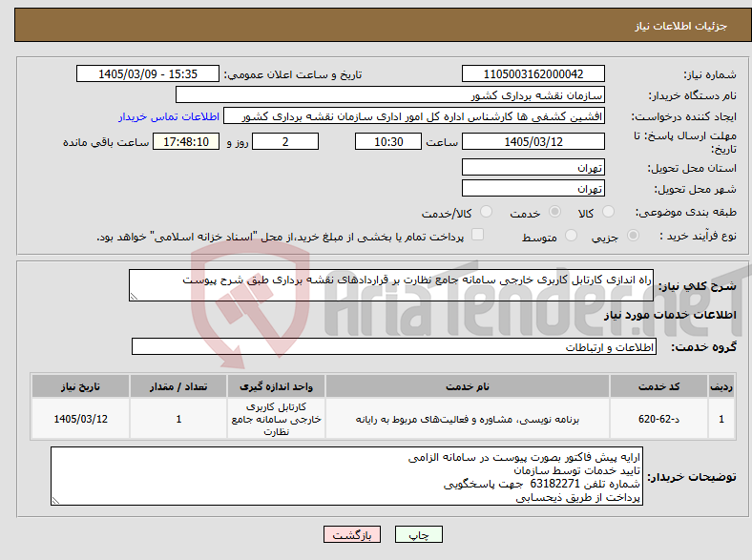Click the remaining days field showing 2
This screenshot has width=752, height=560.
[285, 142]
